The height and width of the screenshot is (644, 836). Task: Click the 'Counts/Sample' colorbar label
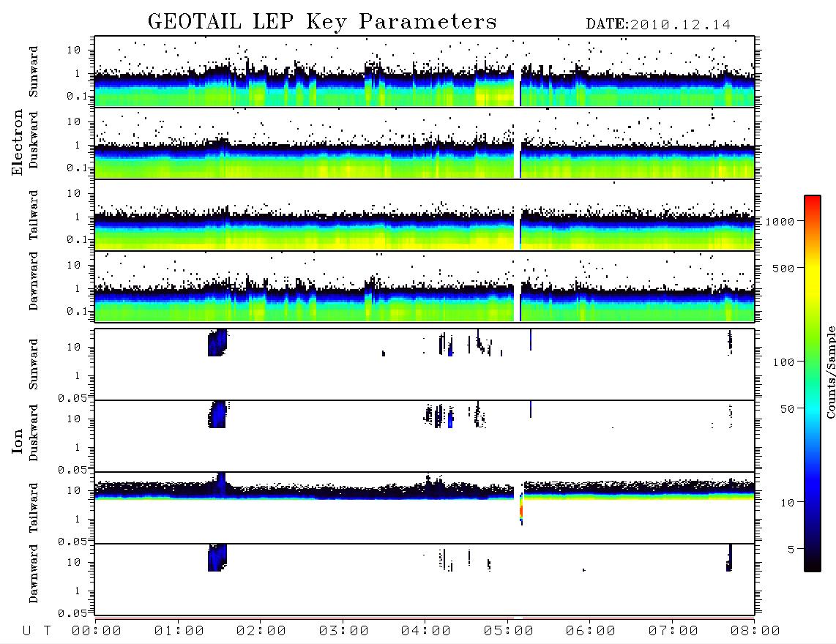pos(830,372)
